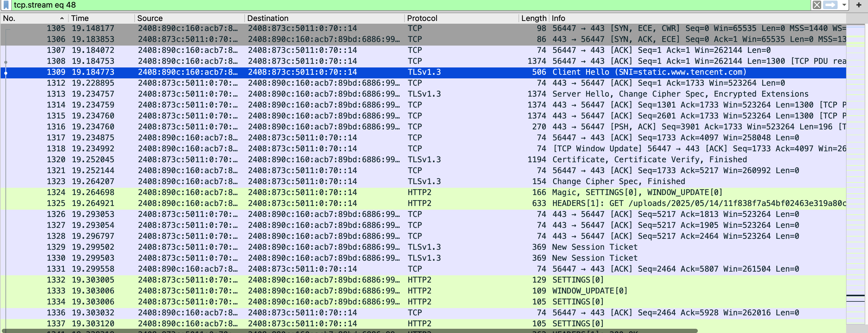The width and height of the screenshot is (868, 333).
Task: Select packet 1328 Ack=2464 row
Action: click(x=423, y=237)
